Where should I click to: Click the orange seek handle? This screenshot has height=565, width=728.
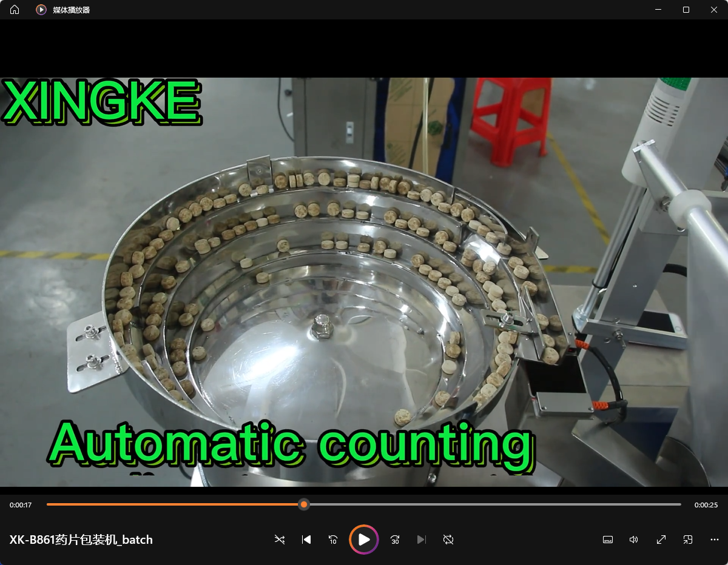(303, 504)
